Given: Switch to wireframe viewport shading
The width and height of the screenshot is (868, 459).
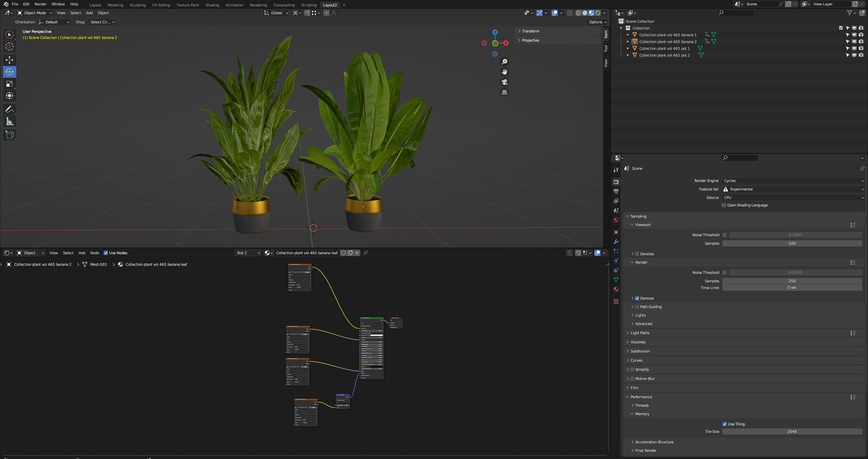Looking at the screenshot, I should 579,13.
